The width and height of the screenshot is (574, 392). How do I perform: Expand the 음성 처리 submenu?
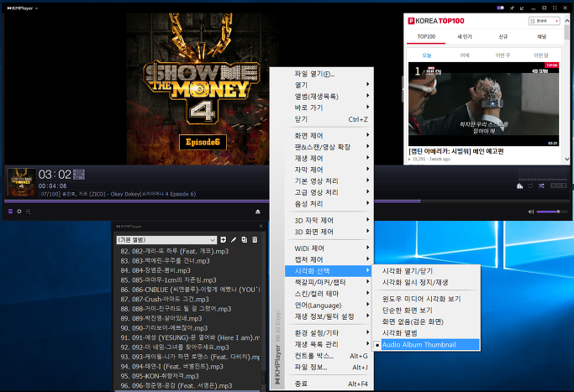[329, 204]
